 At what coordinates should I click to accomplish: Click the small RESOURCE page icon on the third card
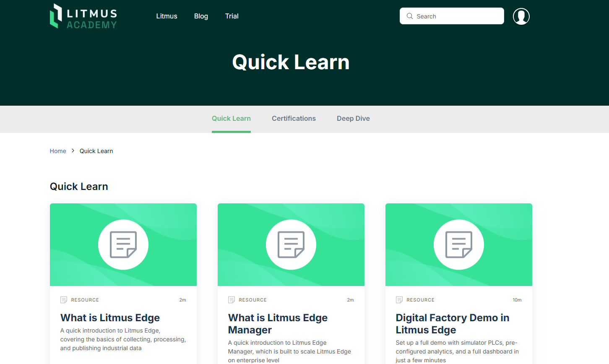tap(399, 299)
